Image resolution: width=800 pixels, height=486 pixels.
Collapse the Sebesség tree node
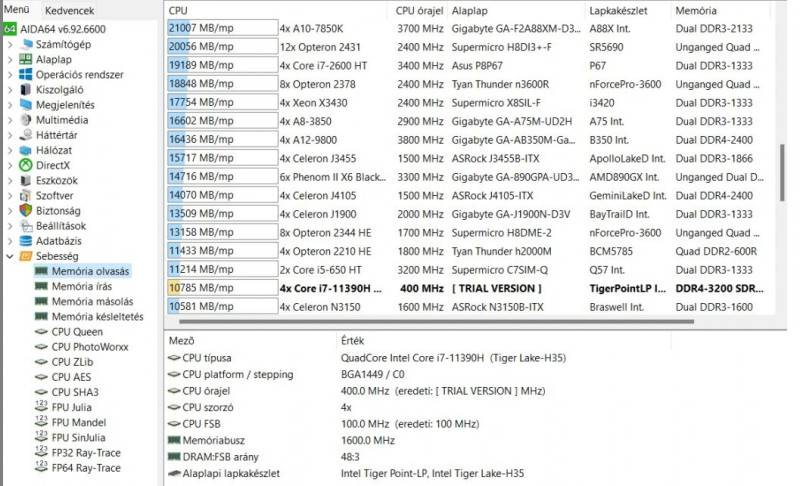pyautogui.click(x=9, y=256)
